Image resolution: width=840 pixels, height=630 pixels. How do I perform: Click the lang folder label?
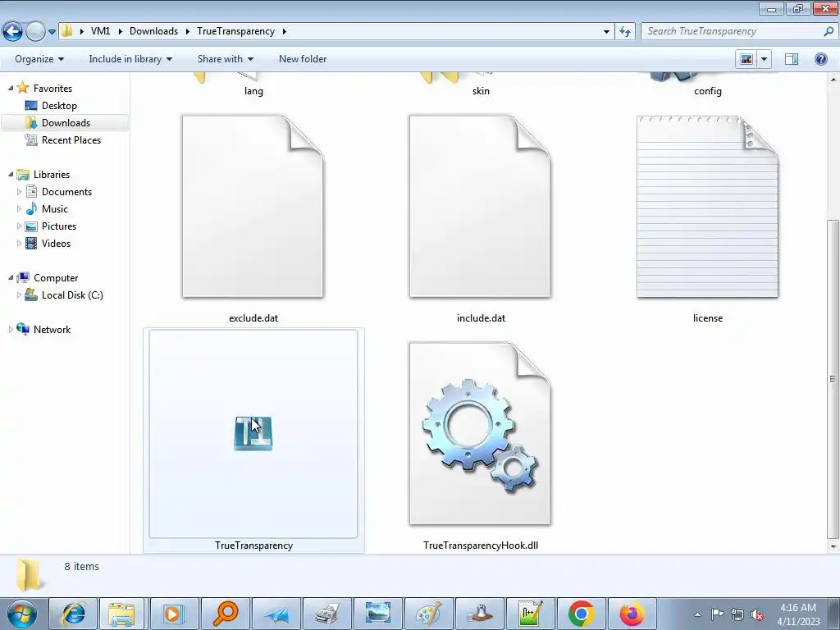(253, 91)
